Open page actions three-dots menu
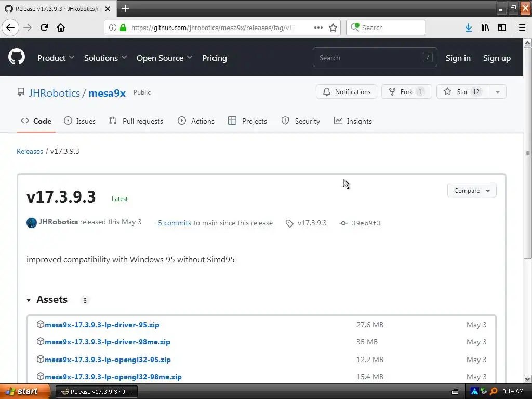 pyautogui.click(x=318, y=28)
